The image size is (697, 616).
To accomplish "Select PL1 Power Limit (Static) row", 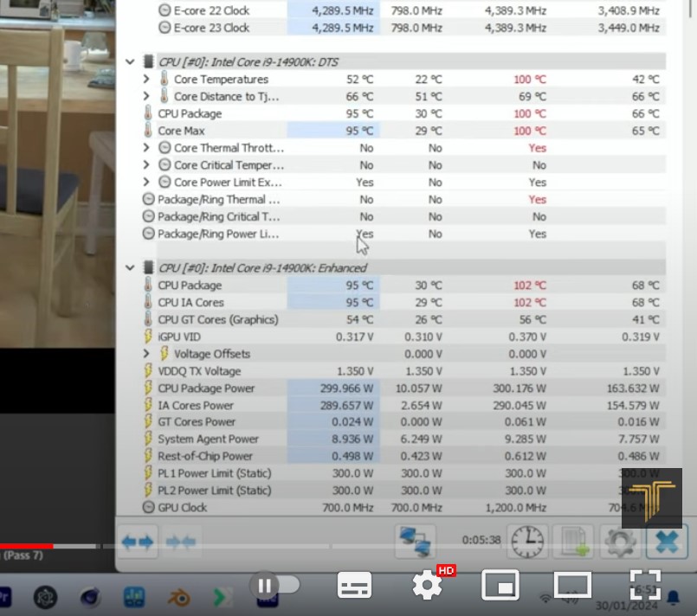I will (x=403, y=473).
